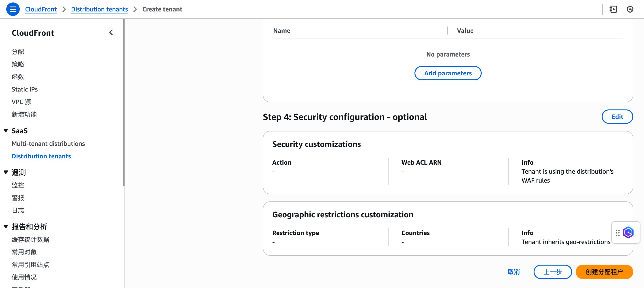Click 创建分配租户 to create tenant
Viewport: 644px width, 288px height.
604,272
